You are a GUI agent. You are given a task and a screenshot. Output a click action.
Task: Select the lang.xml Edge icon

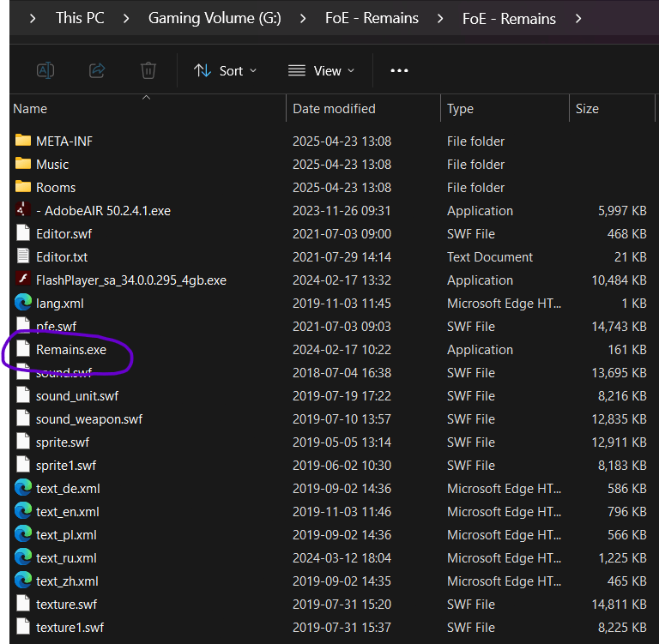23,302
